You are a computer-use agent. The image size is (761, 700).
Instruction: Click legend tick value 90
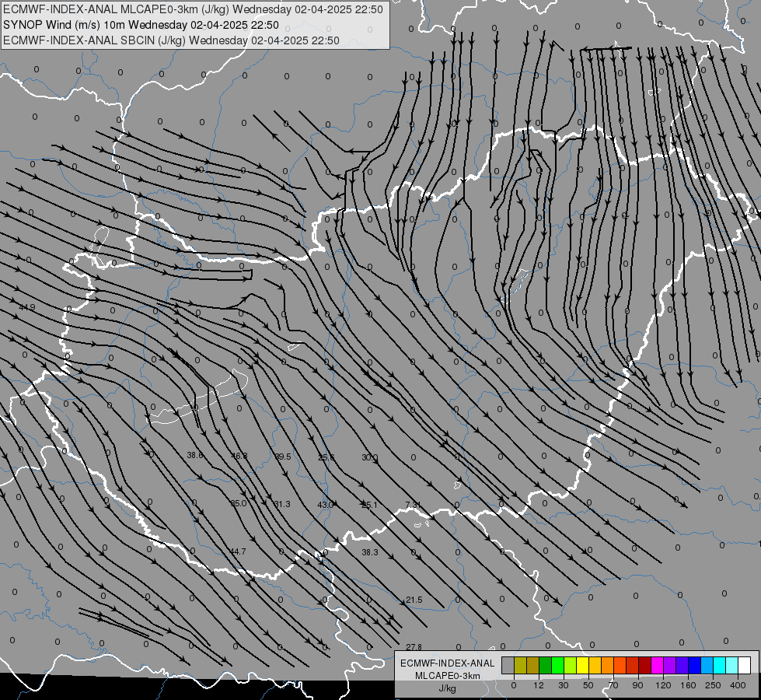click(x=637, y=685)
